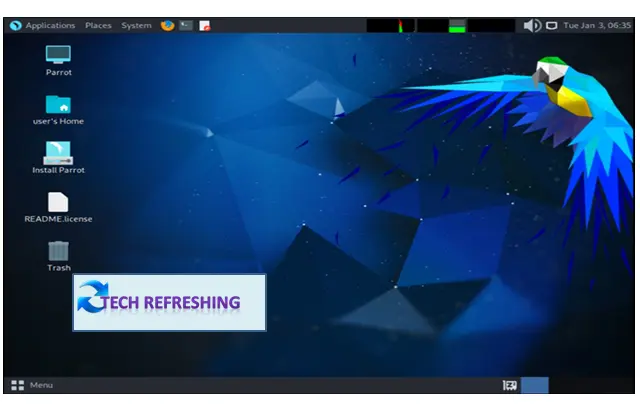Open the terminal launcher in top panel

point(185,25)
